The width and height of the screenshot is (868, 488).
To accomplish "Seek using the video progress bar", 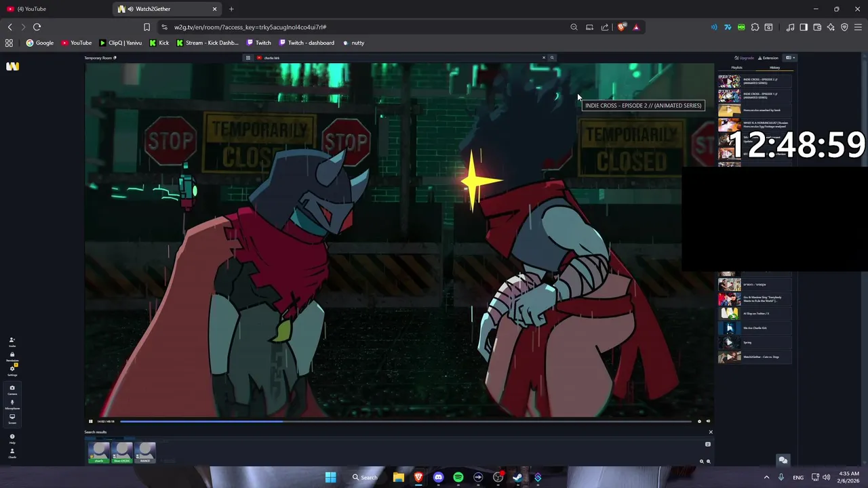I will click(x=406, y=422).
